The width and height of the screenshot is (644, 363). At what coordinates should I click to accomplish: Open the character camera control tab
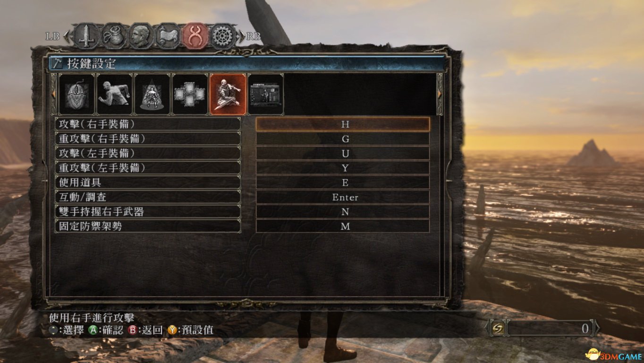(152, 94)
